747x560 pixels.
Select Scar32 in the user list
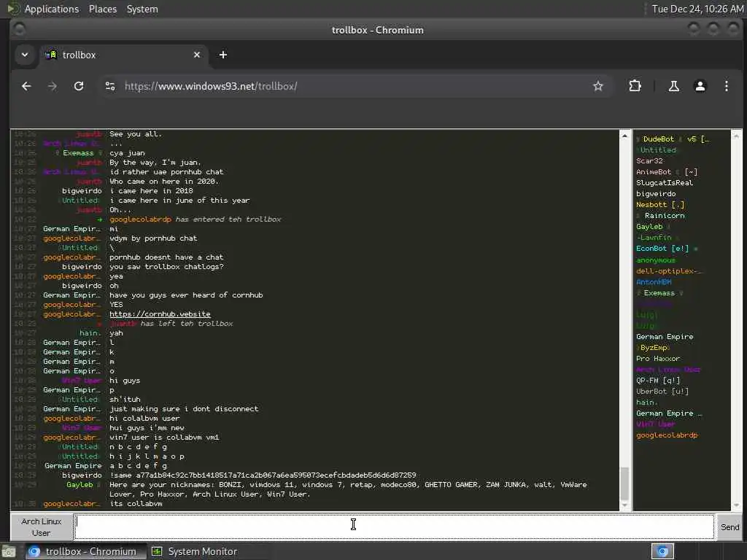[x=649, y=161]
